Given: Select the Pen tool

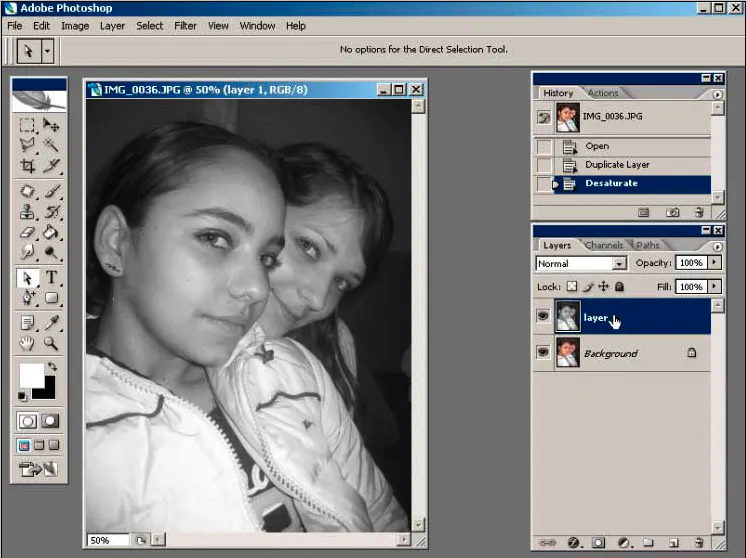Looking at the screenshot, I should pos(27,297).
